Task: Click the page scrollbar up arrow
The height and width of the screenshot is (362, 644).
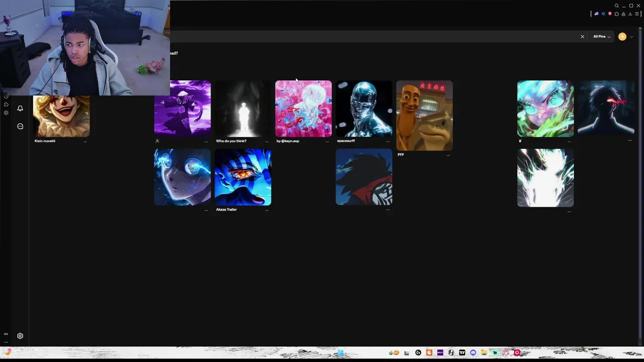Action: coord(640,28)
